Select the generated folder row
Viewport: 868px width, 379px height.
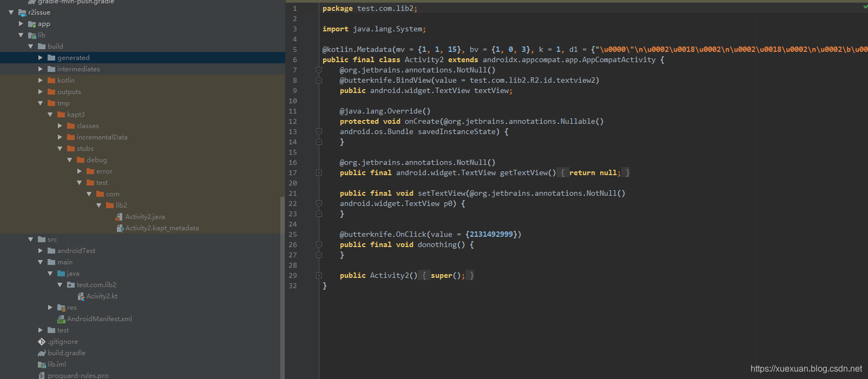point(142,58)
